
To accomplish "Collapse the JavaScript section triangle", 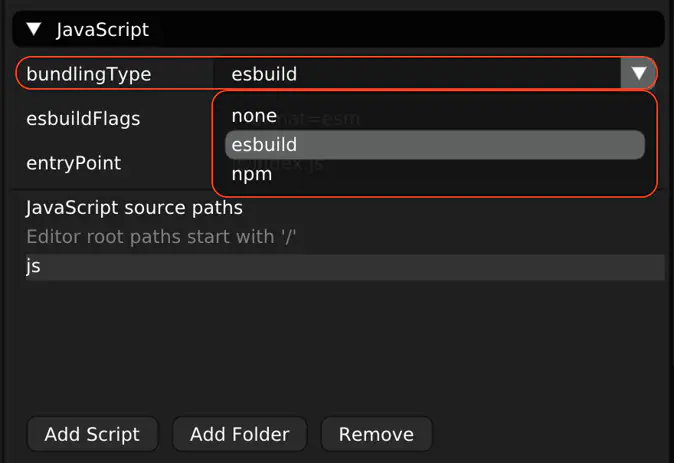I will tap(35, 29).
